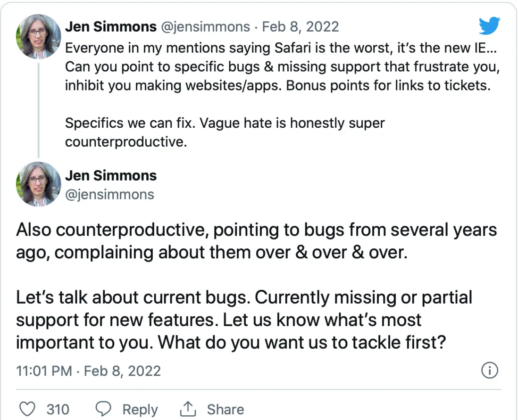
Task: Open Jen Simmons name link in parent tweet
Action: tap(111, 26)
